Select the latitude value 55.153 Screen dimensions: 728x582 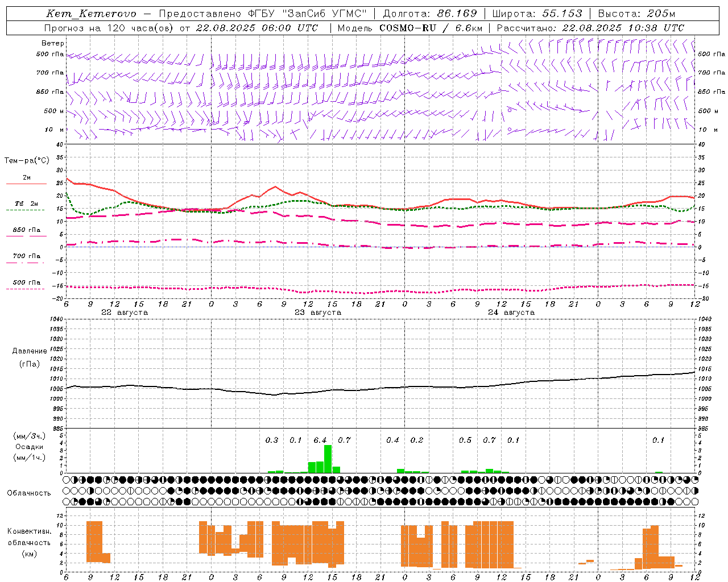562,14
